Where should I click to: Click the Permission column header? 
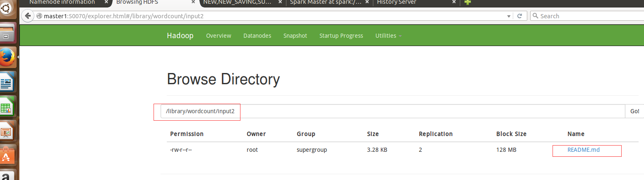pyautogui.click(x=187, y=134)
